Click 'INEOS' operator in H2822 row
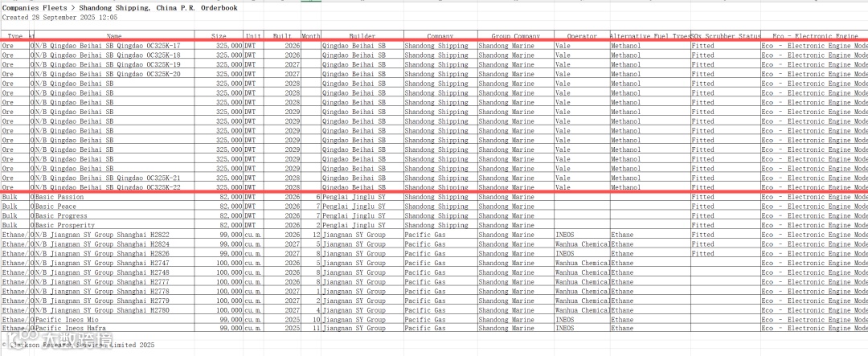Image resolution: width=868 pixels, height=356 pixels. [582, 234]
